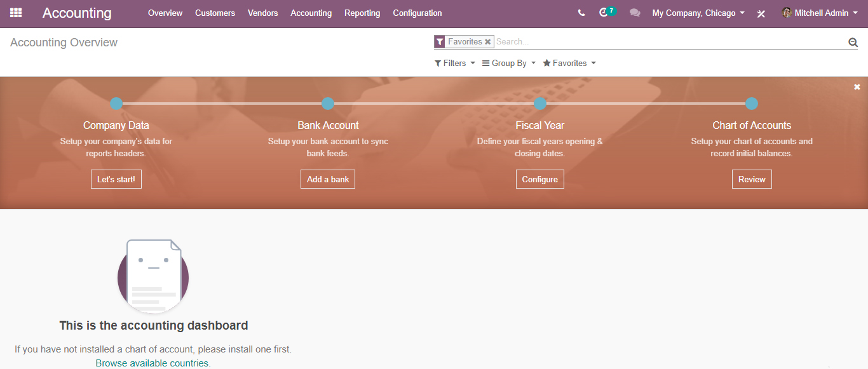The image size is (868, 369).
Task: Open the Accounting menu item
Action: tap(311, 13)
